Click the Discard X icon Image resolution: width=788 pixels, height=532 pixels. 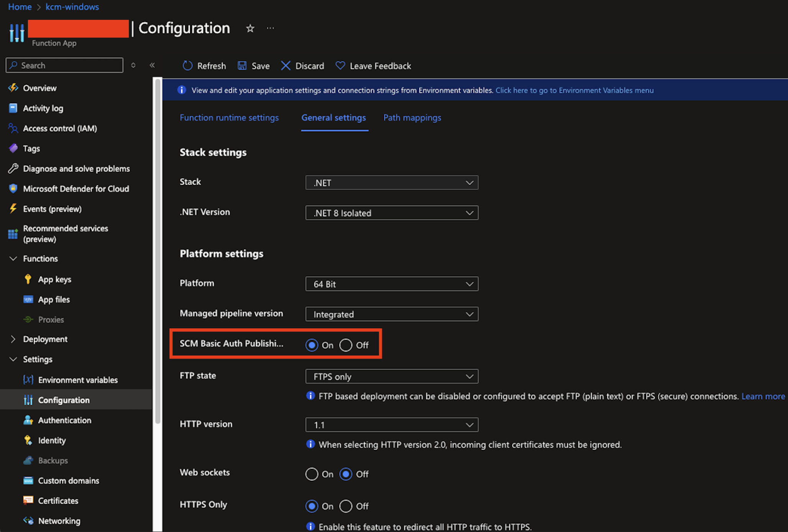click(x=286, y=66)
